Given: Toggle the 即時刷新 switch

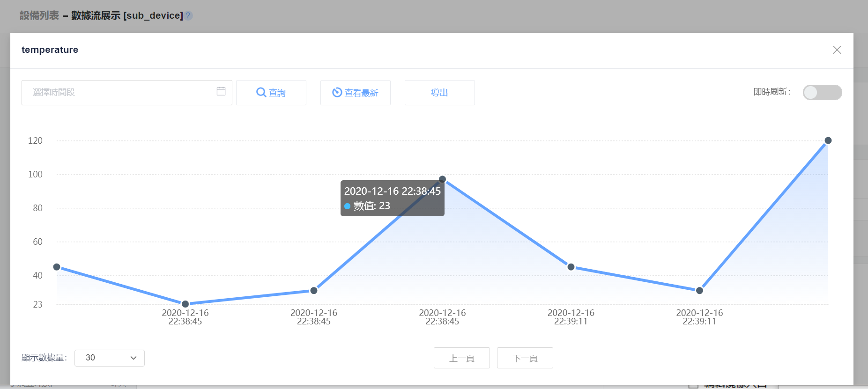Looking at the screenshot, I should pos(822,92).
